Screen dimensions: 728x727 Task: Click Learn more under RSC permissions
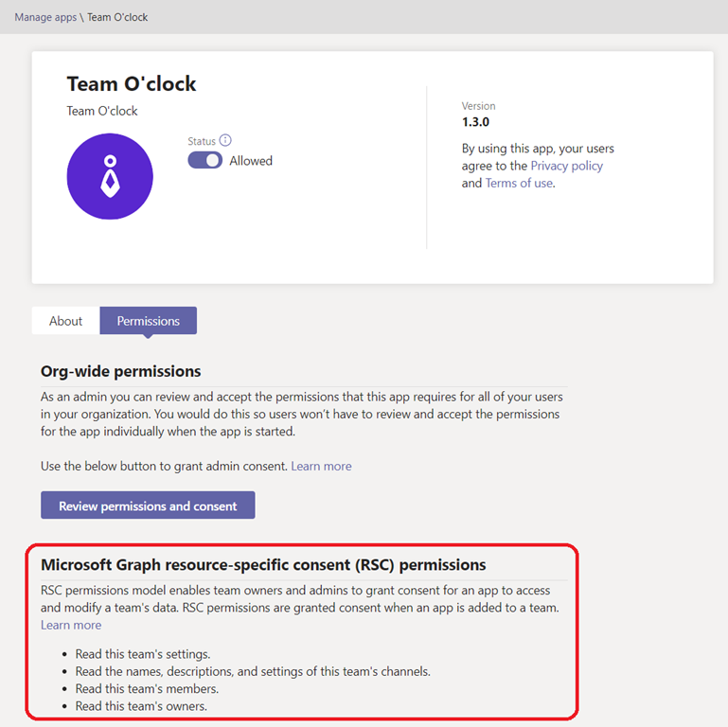[x=71, y=625]
